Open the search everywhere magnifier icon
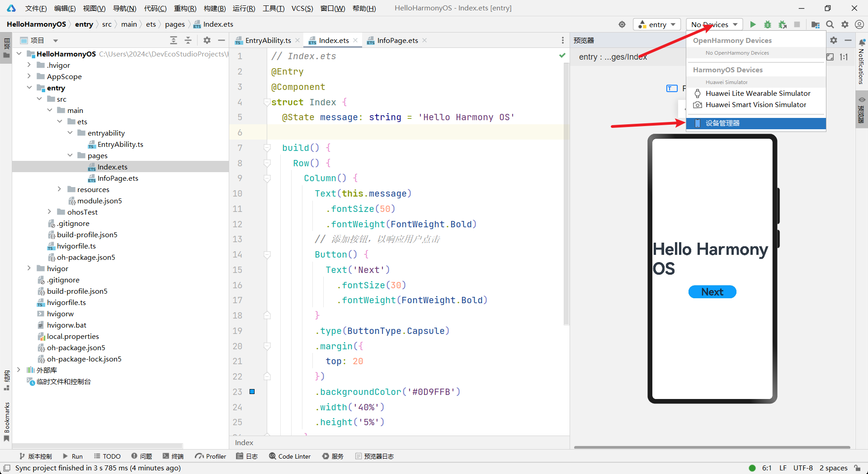The image size is (868, 474). click(x=830, y=24)
